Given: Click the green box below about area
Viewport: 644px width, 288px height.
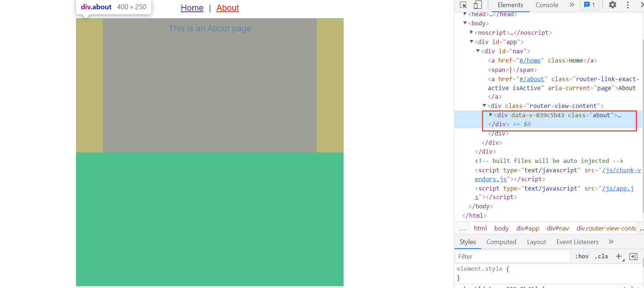Looking at the screenshot, I should [x=210, y=219].
